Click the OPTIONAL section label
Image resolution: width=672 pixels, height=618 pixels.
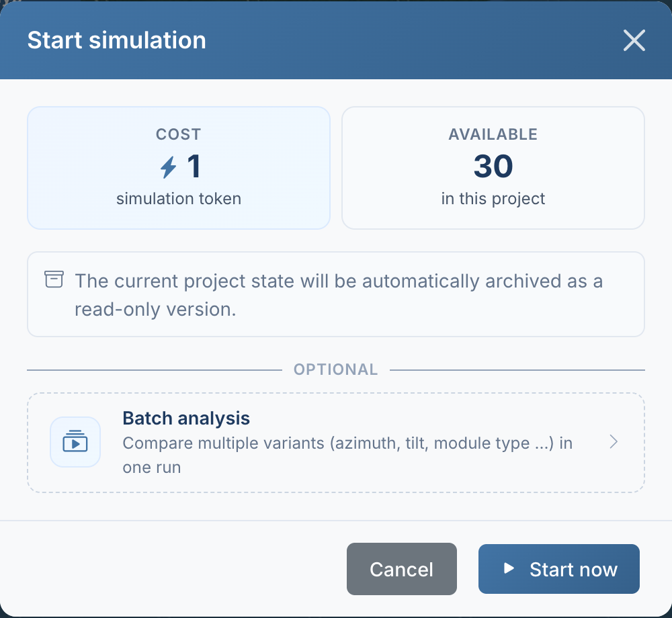tap(335, 369)
